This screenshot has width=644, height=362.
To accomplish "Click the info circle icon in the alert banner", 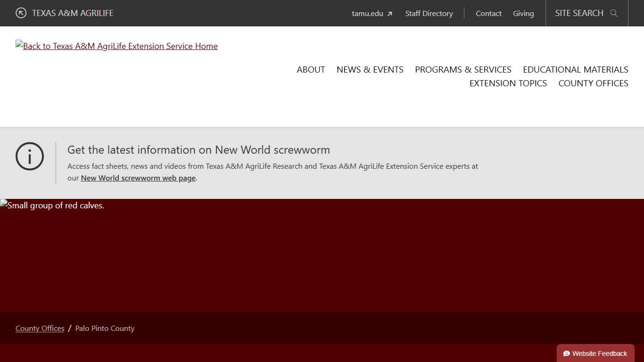I will click(x=30, y=156).
